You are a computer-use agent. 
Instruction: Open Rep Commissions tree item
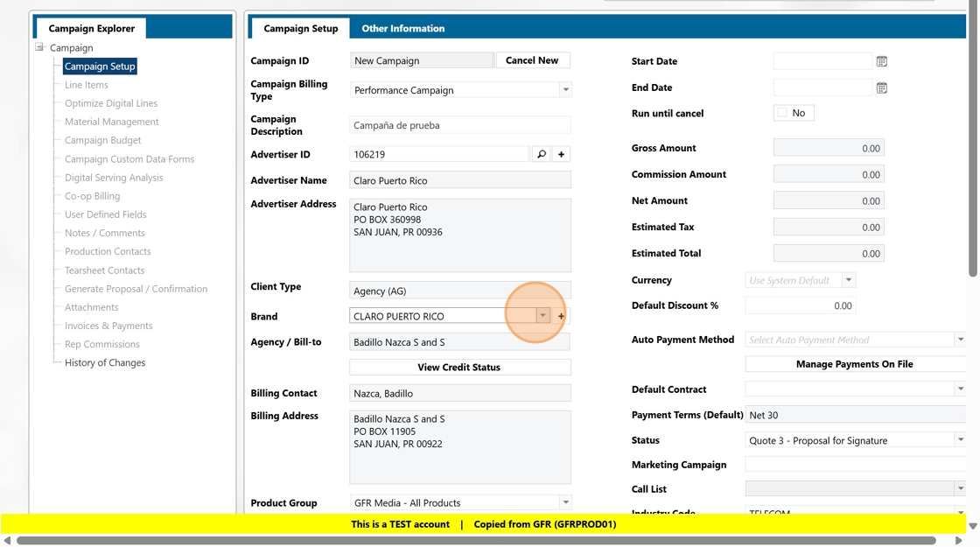click(102, 345)
